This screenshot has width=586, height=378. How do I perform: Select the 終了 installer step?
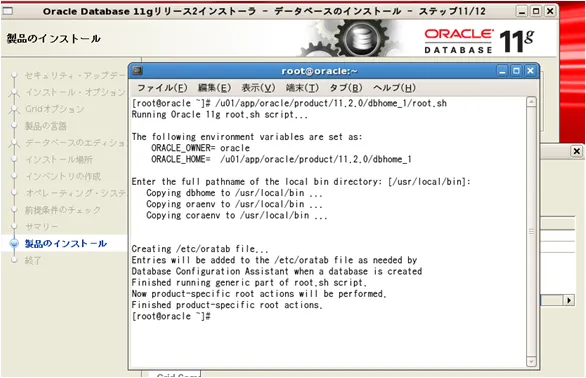point(33,260)
